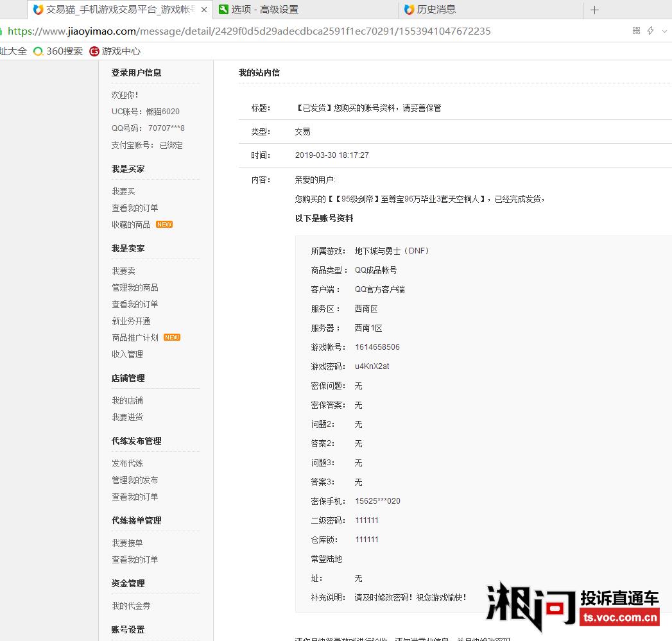Close the 交易猫 tab
The height and width of the screenshot is (641, 672).
(204, 10)
